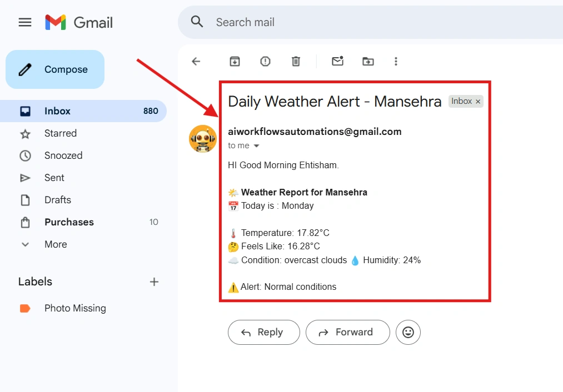Reply to the weather alert email
563x392 pixels.
(x=263, y=332)
